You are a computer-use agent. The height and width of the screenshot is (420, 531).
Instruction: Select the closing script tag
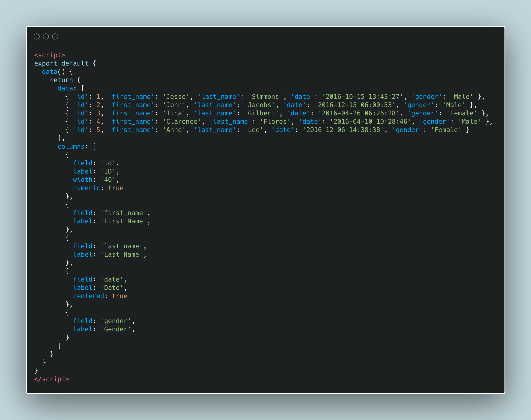[x=52, y=379]
